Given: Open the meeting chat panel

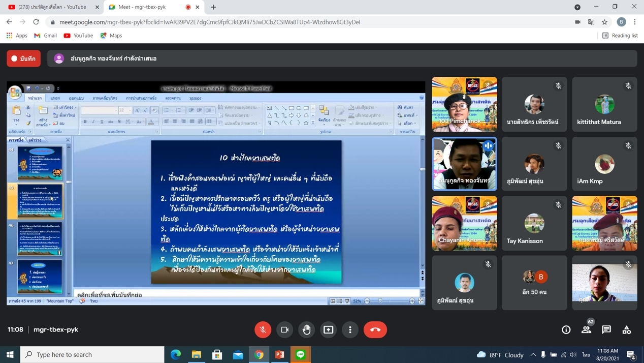Looking at the screenshot, I should (x=606, y=329).
